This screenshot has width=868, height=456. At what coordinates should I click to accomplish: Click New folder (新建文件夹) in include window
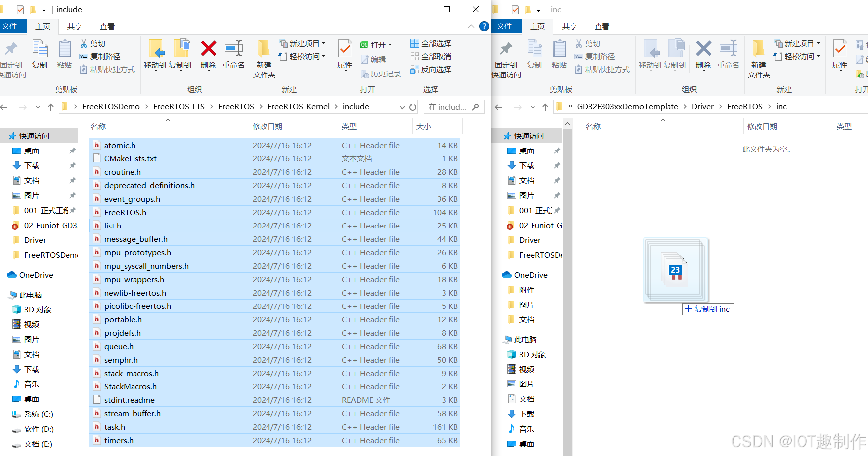click(264, 59)
